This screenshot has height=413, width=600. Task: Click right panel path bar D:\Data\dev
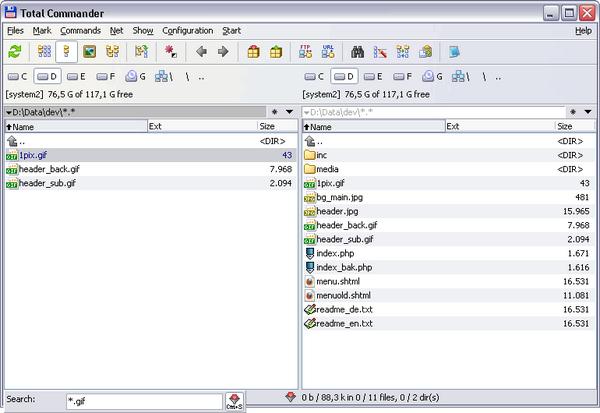coord(434,112)
